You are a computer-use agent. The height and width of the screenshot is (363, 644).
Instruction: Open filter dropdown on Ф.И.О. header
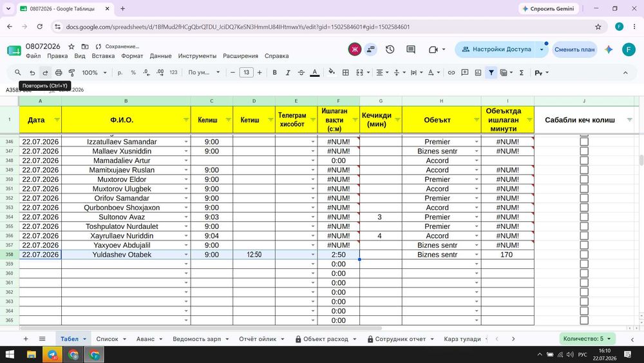click(x=186, y=120)
